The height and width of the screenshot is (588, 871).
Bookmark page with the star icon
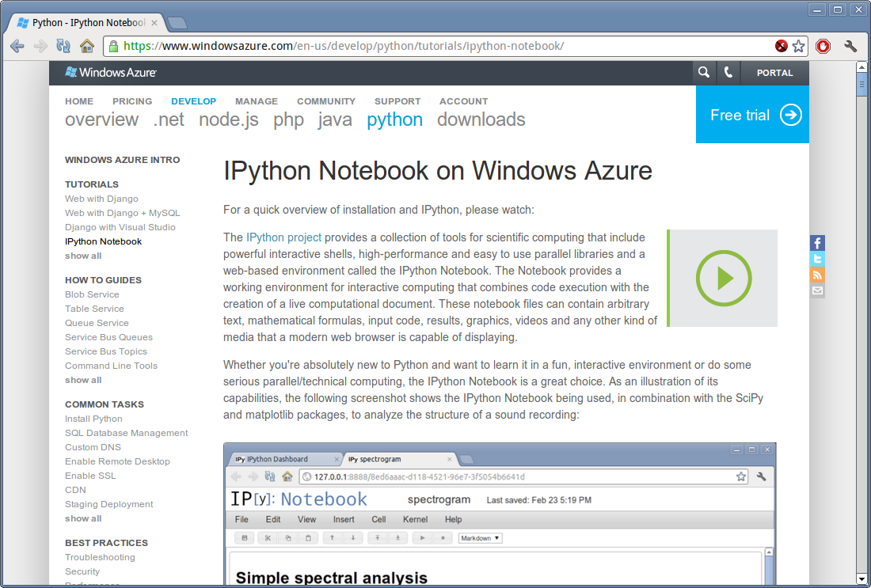click(x=799, y=46)
